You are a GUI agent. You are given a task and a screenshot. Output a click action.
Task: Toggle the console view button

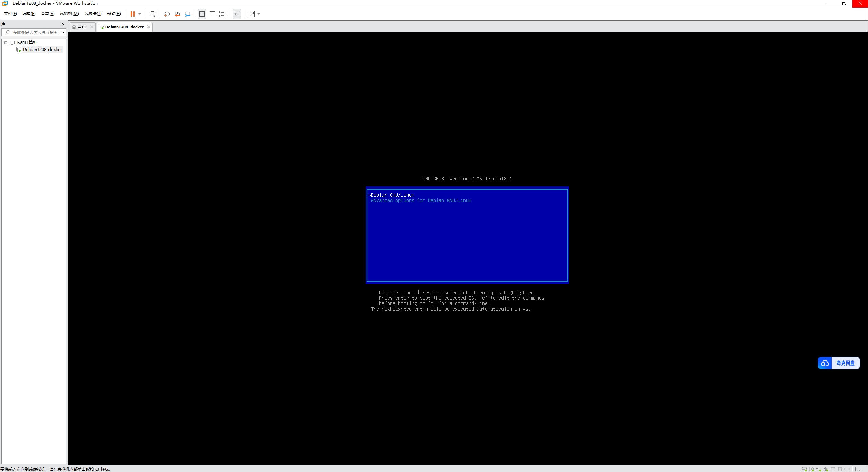tap(237, 14)
